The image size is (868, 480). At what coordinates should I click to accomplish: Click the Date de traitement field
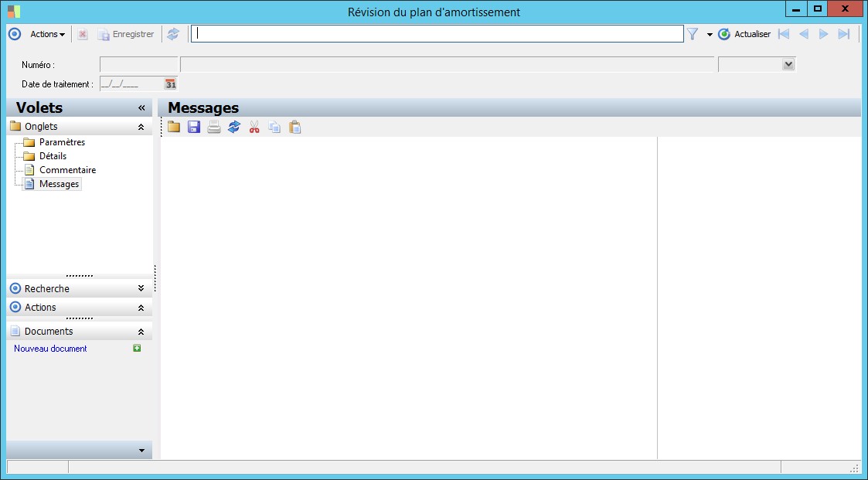pos(131,85)
